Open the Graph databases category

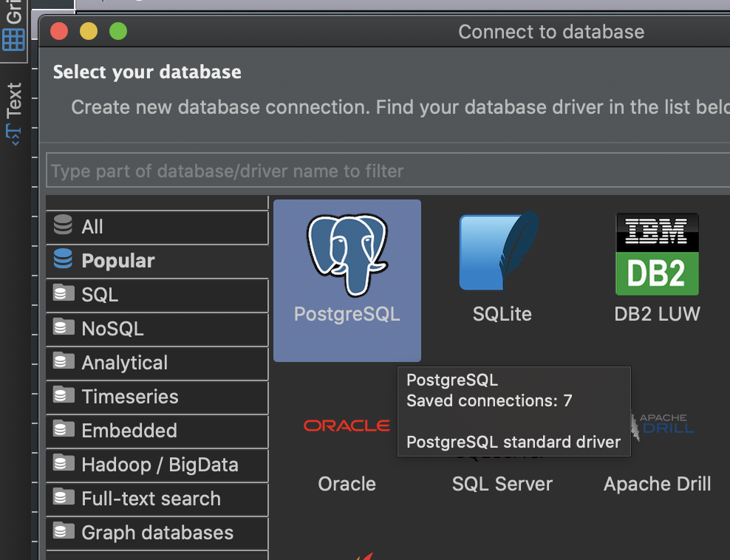point(157,533)
